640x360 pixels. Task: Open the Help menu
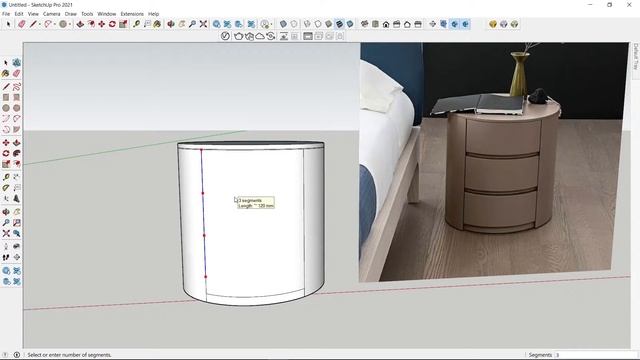point(153,14)
